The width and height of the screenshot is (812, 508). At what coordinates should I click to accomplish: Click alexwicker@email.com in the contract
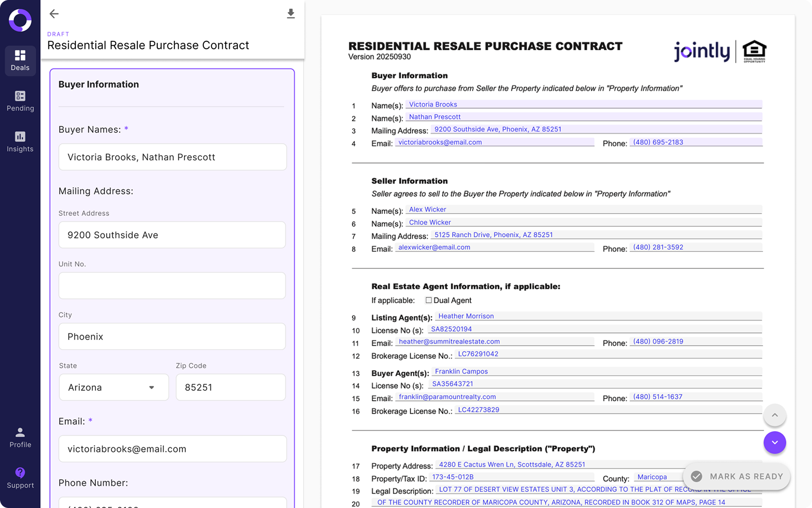click(434, 247)
